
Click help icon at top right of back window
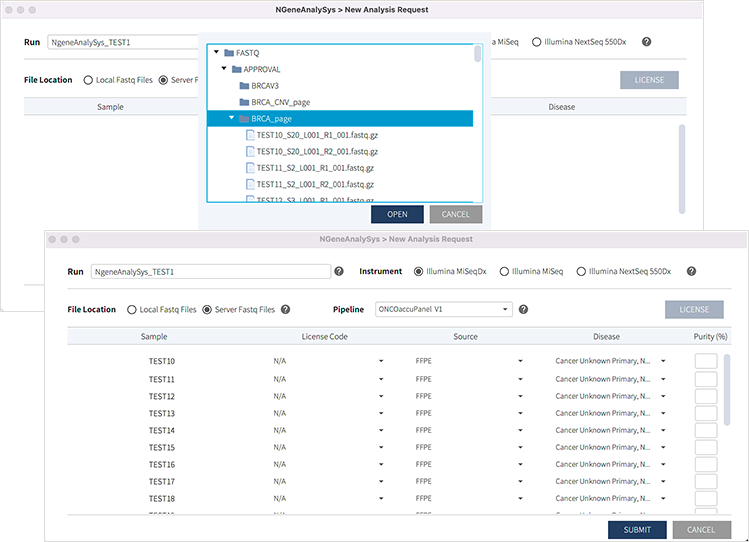tap(646, 42)
